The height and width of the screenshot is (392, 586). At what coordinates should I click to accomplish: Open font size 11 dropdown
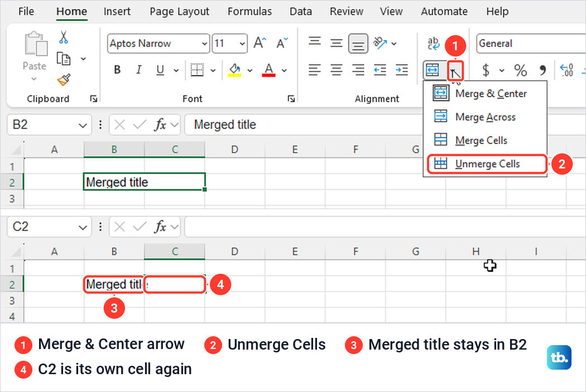point(242,43)
